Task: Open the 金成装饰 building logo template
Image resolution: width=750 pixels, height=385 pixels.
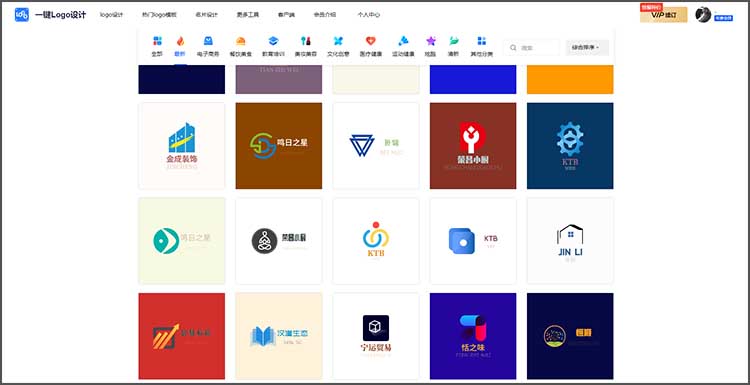Action: [x=182, y=146]
